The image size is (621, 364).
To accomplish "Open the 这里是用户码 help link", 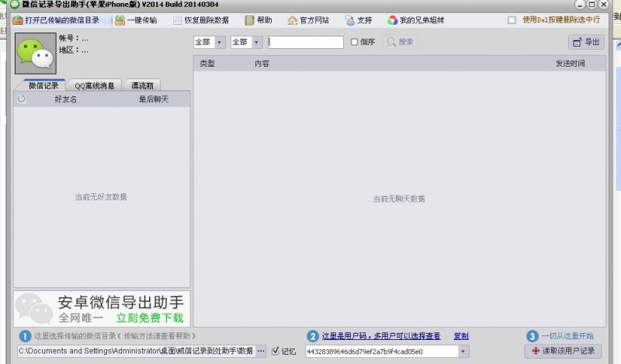I will click(381, 336).
